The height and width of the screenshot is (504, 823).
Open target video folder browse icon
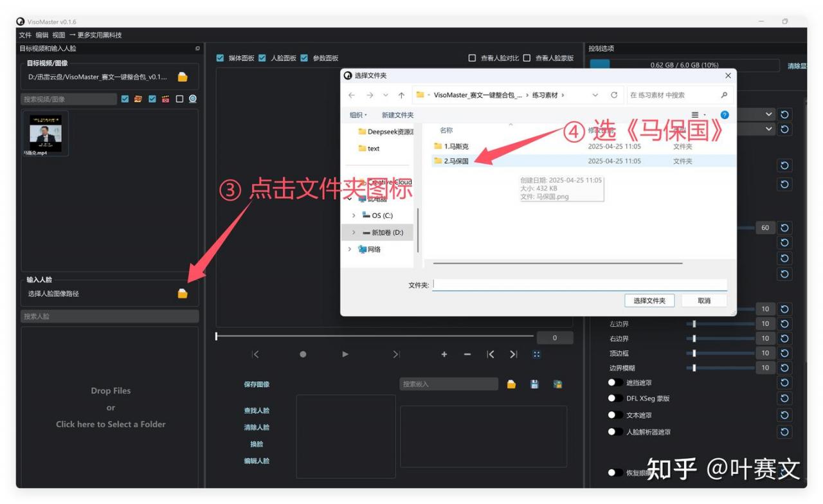pyautogui.click(x=183, y=77)
